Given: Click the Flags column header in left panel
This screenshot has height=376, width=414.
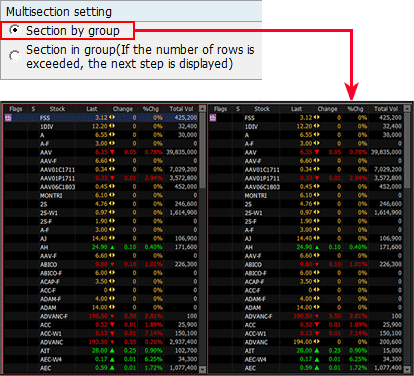Looking at the screenshot, I should (16, 109).
